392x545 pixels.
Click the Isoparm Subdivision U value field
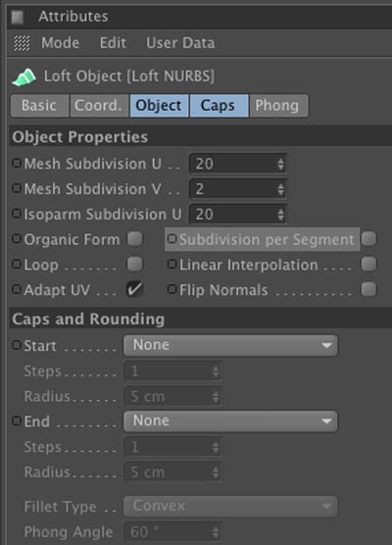(x=238, y=214)
